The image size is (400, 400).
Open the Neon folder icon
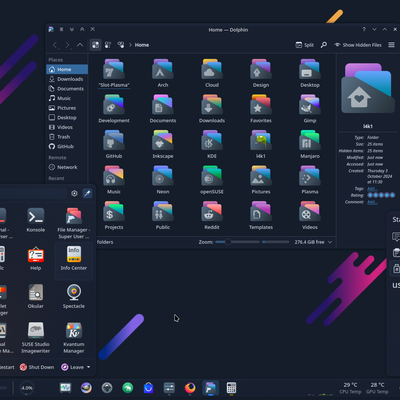163,176
